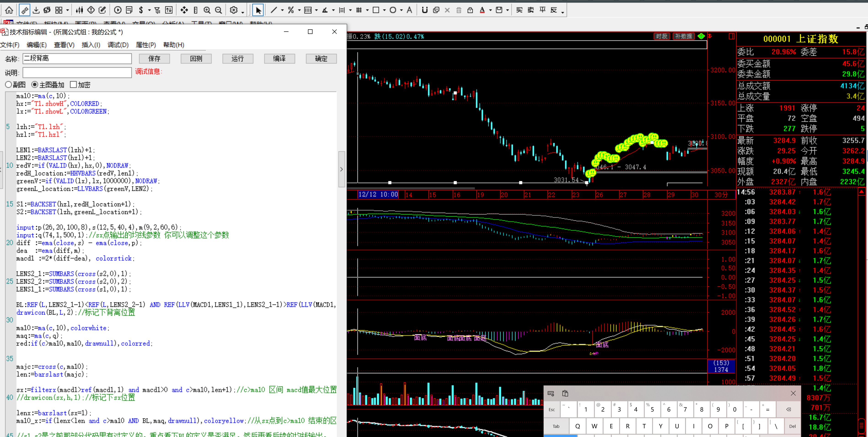
Task: Click the circular play icon
Action: [118, 10]
